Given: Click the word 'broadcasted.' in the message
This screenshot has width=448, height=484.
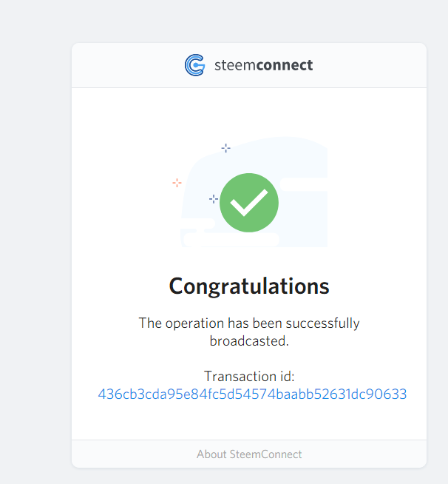Looking at the screenshot, I should coord(249,340).
